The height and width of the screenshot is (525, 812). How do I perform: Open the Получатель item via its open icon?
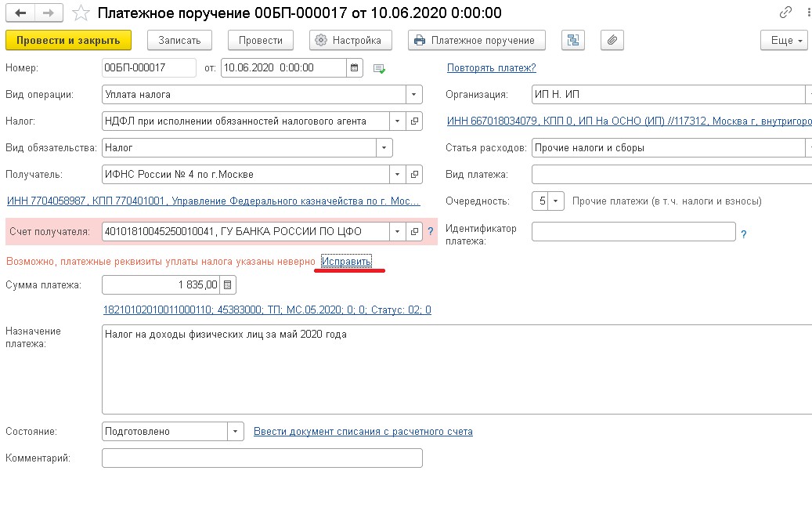pos(414,175)
